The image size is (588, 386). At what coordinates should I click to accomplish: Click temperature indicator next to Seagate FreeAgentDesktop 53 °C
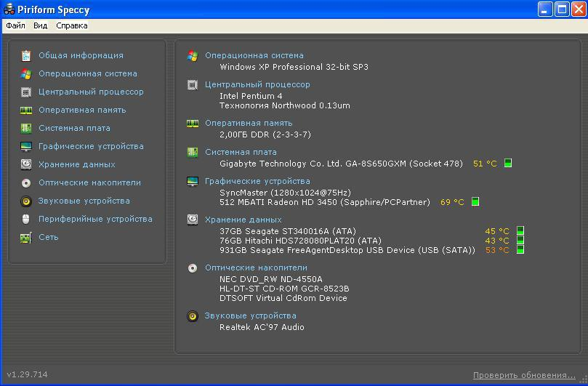point(520,249)
